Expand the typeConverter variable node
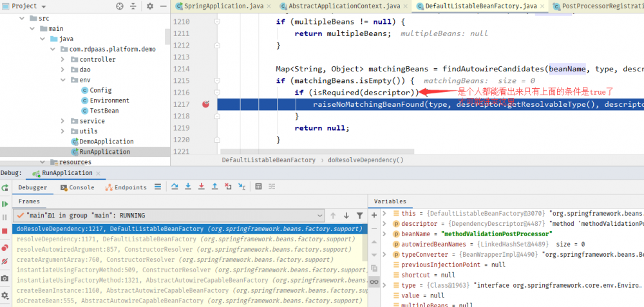This screenshot has width=644, height=307. coord(384,254)
